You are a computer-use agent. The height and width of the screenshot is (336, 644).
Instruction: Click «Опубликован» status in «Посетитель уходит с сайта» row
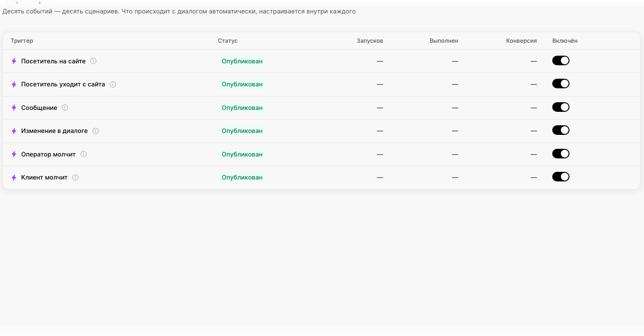(242, 84)
